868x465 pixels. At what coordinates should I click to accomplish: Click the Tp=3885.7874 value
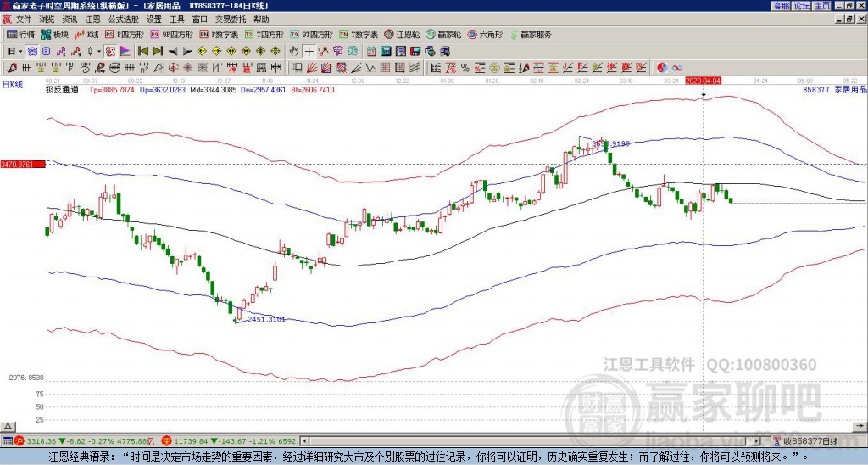(113, 90)
